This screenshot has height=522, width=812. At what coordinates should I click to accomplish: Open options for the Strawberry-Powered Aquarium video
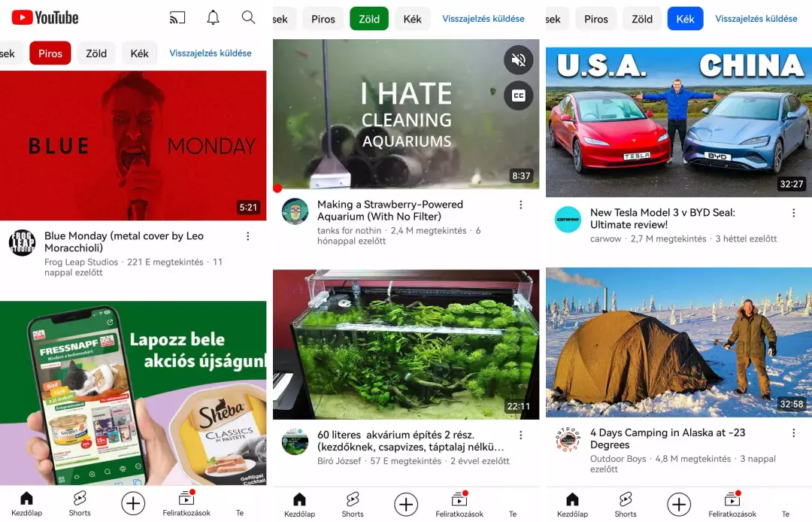520,205
